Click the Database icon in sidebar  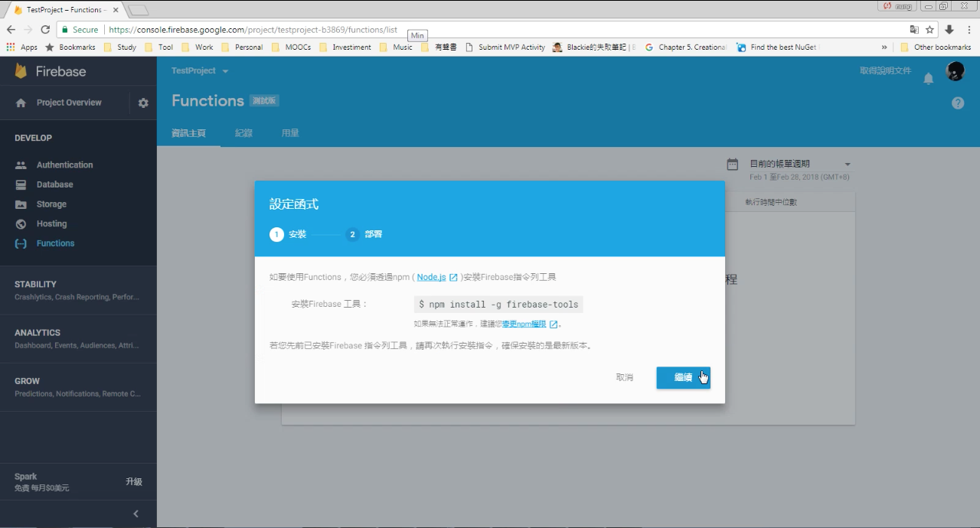tap(21, 184)
